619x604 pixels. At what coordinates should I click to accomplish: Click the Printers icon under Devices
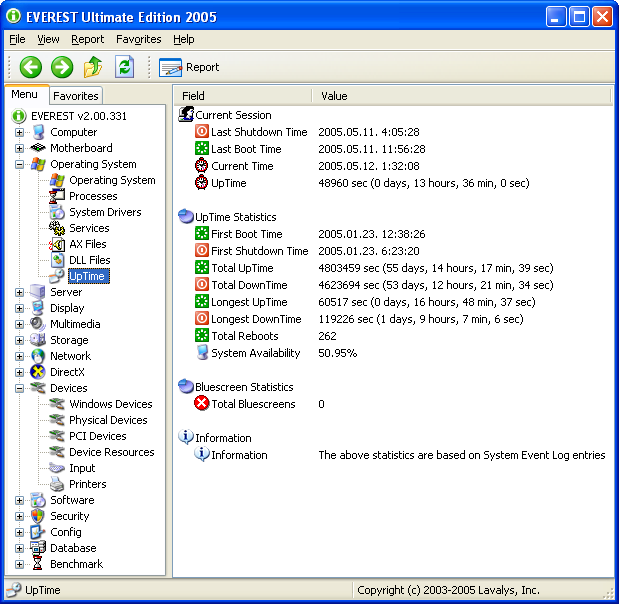click(58, 484)
